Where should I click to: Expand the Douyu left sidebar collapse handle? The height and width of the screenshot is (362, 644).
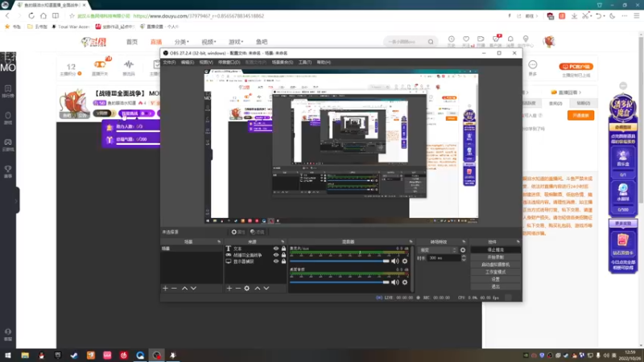tap(16, 200)
